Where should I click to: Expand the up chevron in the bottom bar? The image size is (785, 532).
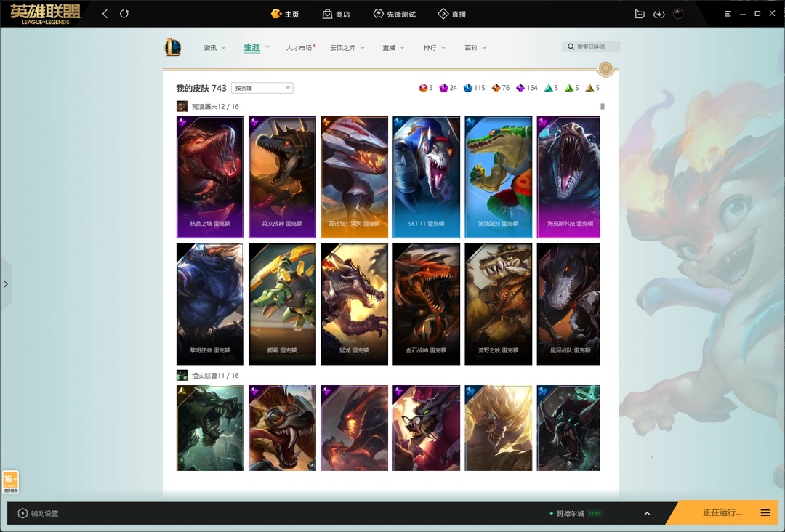pos(647,514)
